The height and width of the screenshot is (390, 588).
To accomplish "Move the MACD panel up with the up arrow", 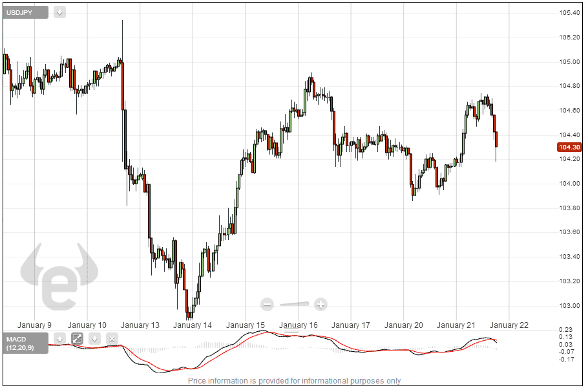I will click(x=59, y=339).
